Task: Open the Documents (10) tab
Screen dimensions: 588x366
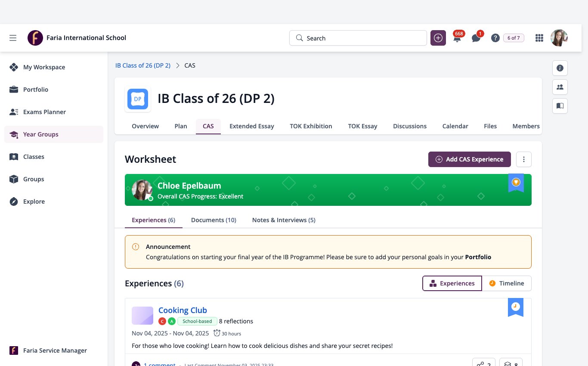Action: (214, 220)
